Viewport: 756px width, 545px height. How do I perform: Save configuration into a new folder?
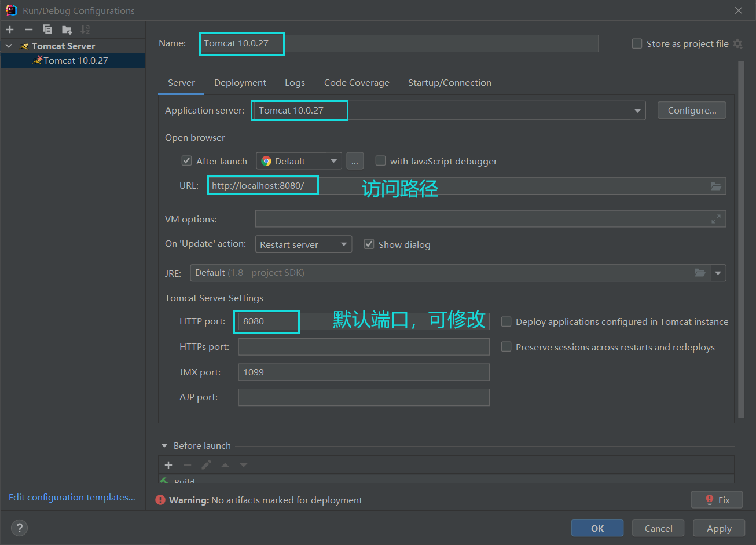point(67,30)
